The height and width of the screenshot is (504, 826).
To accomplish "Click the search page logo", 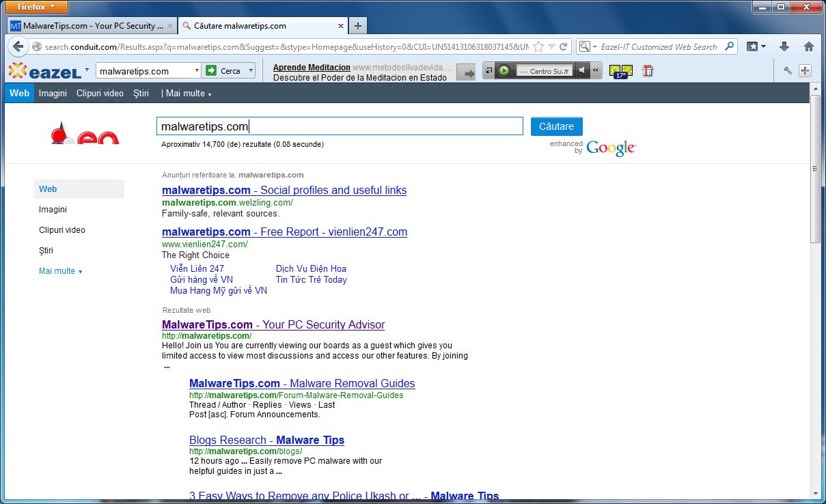I will point(85,133).
